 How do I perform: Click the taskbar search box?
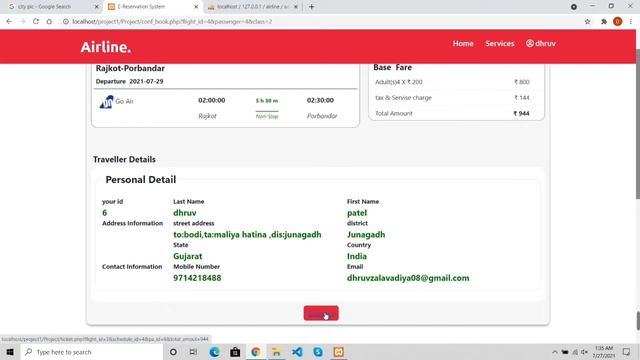tap(92, 352)
